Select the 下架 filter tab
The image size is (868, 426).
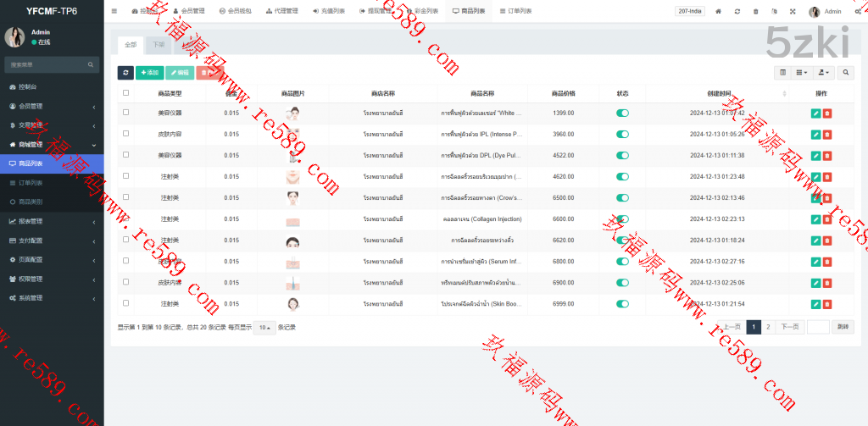(158, 44)
